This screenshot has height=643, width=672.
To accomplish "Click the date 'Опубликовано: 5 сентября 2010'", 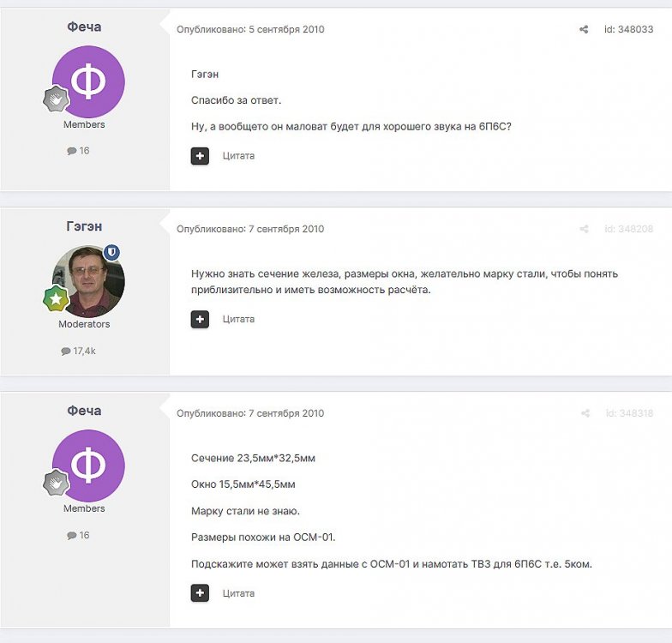I will (x=250, y=29).
